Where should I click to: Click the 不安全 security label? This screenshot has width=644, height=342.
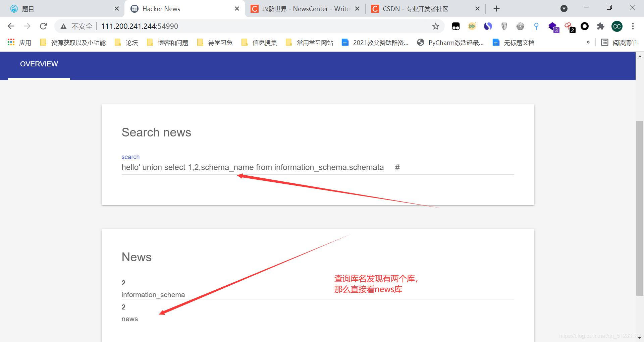pos(82,26)
